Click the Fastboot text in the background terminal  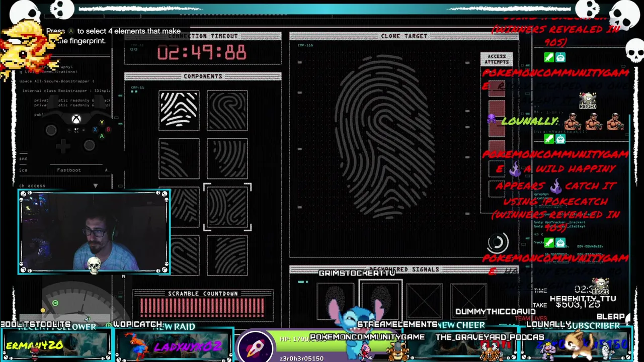[69, 170]
